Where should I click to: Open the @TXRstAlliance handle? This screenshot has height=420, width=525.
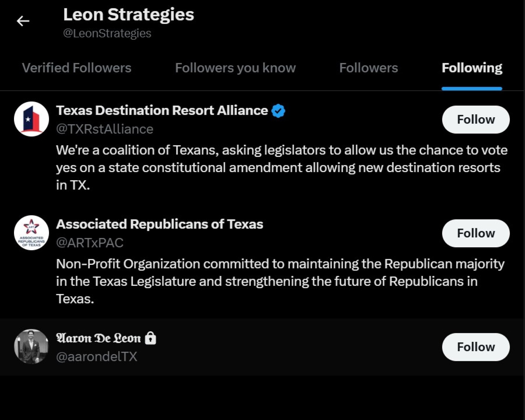[x=104, y=129]
